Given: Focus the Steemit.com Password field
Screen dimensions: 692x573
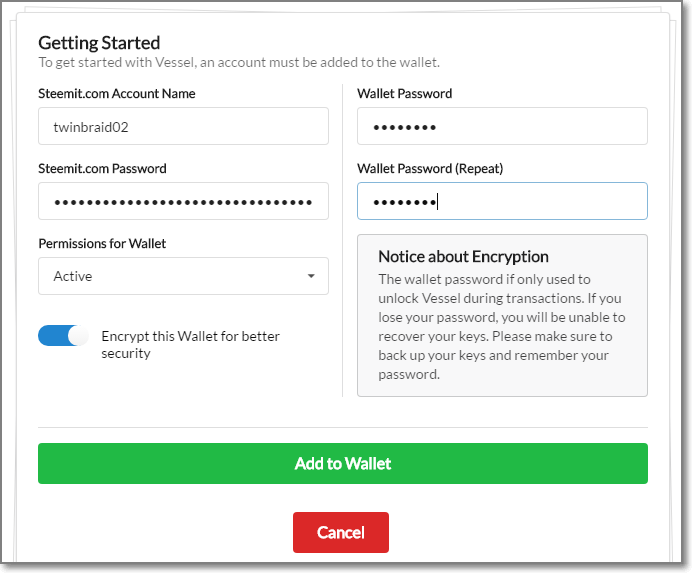Looking at the screenshot, I should click(x=183, y=201).
